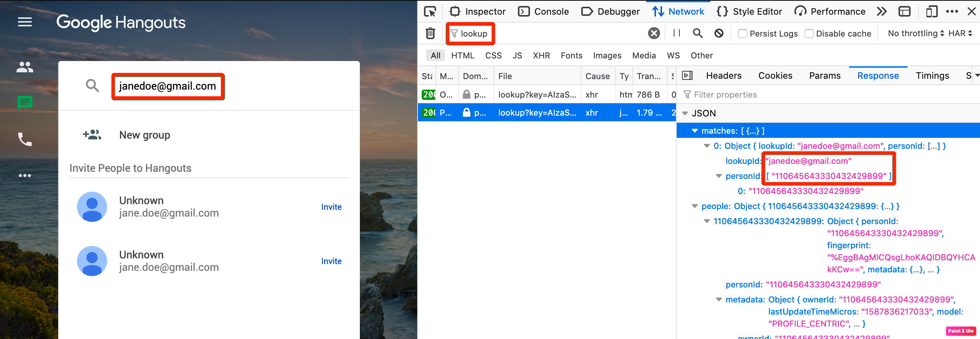This screenshot has width=980, height=339.
Task: Open responsive design mode icon
Action: point(932,12)
